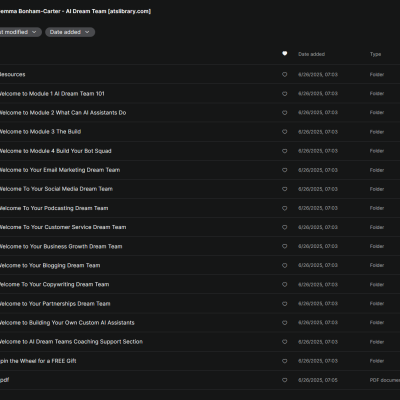Viewport: 400px width, 400px height.
Task: Open Module 4 Build Your Bot Squad folder
Action: (55, 151)
